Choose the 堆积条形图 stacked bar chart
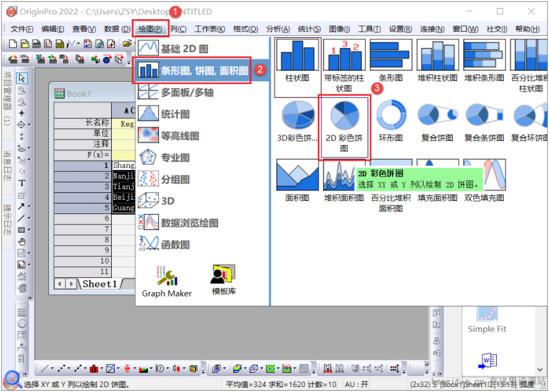The width and height of the screenshot is (549, 392). pos(484,61)
